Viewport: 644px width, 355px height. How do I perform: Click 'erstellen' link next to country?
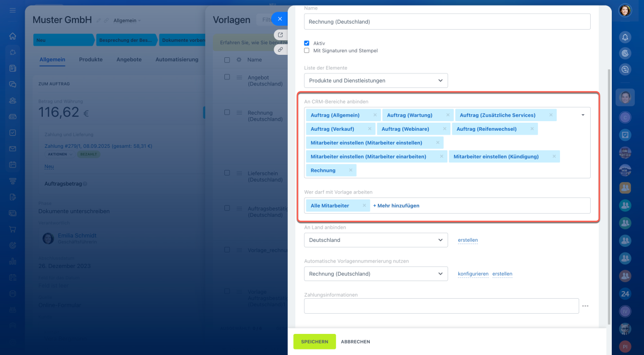(468, 240)
